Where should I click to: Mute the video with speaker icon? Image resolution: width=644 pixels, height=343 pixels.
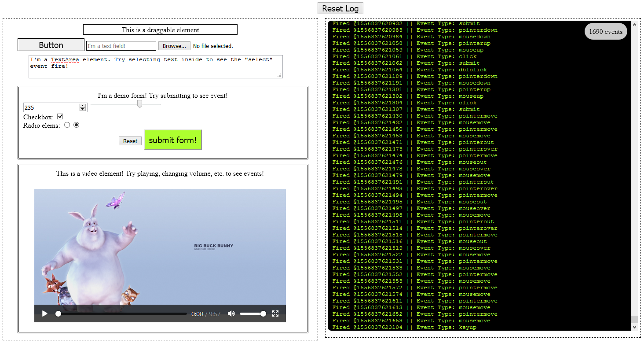click(231, 313)
